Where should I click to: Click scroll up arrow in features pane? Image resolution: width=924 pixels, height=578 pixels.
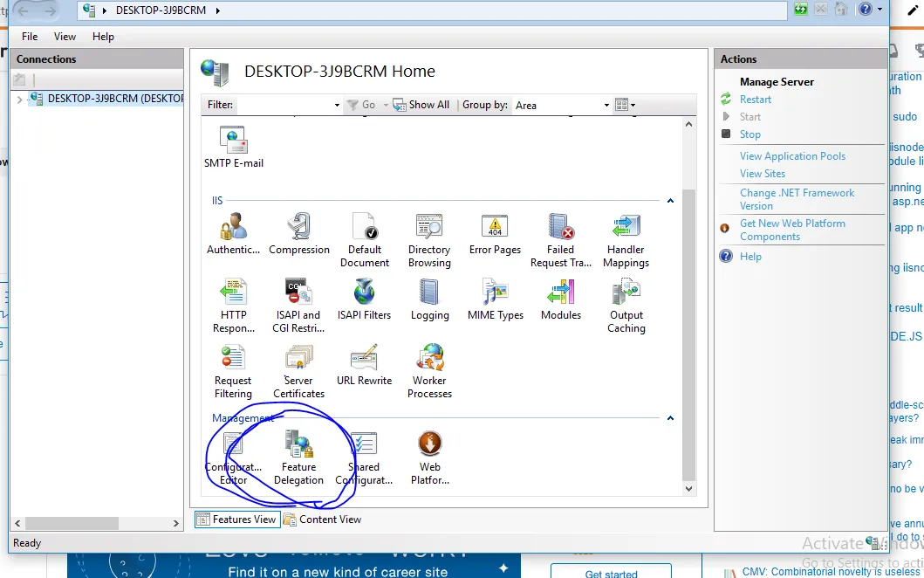688,124
